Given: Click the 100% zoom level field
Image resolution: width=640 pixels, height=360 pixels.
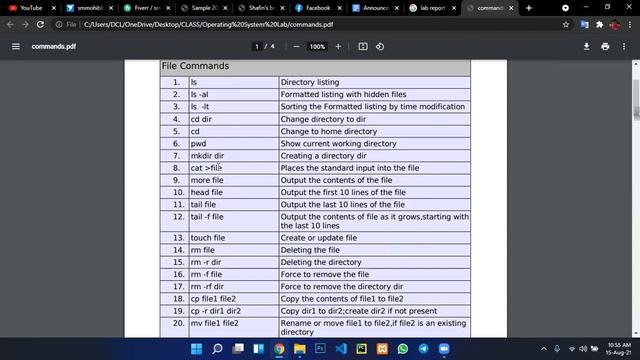Looking at the screenshot, I should pyautogui.click(x=317, y=47).
